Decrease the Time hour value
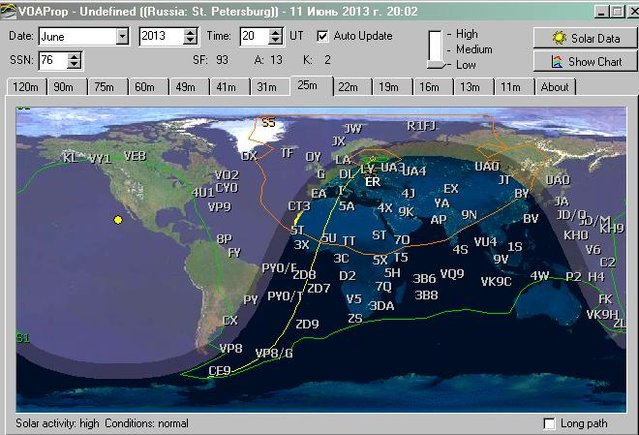Image resolution: width=639 pixels, height=435 pixels. [x=275, y=40]
